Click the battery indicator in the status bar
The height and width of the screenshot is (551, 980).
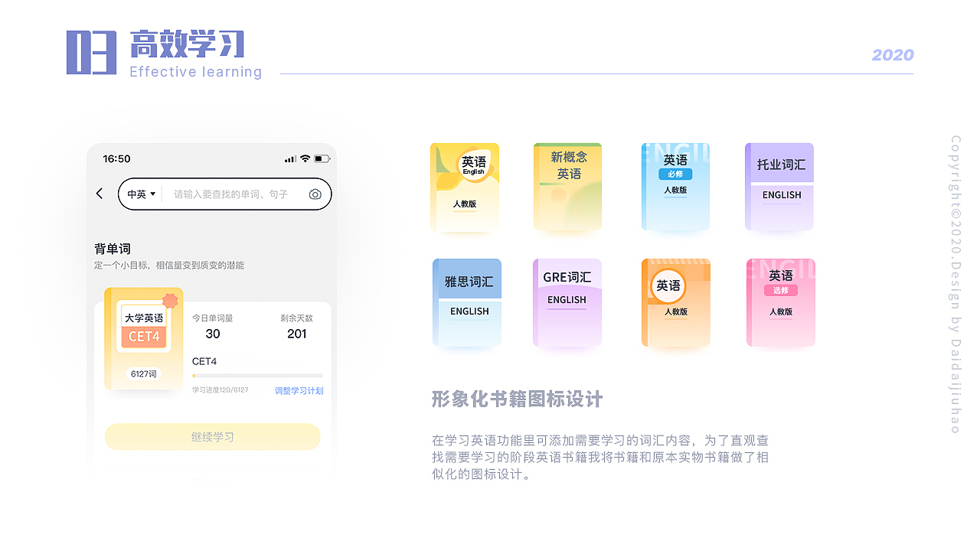click(x=322, y=158)
